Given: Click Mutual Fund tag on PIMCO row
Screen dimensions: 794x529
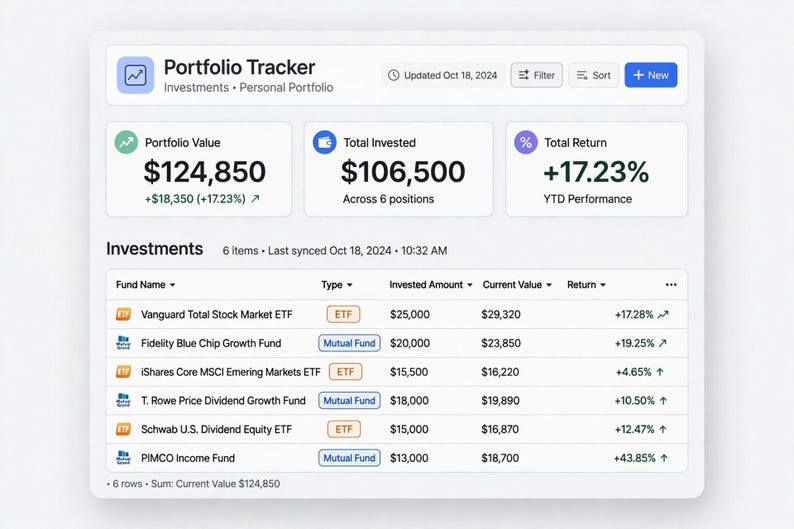Looking at the screenshot, I should tap(349, 458).
